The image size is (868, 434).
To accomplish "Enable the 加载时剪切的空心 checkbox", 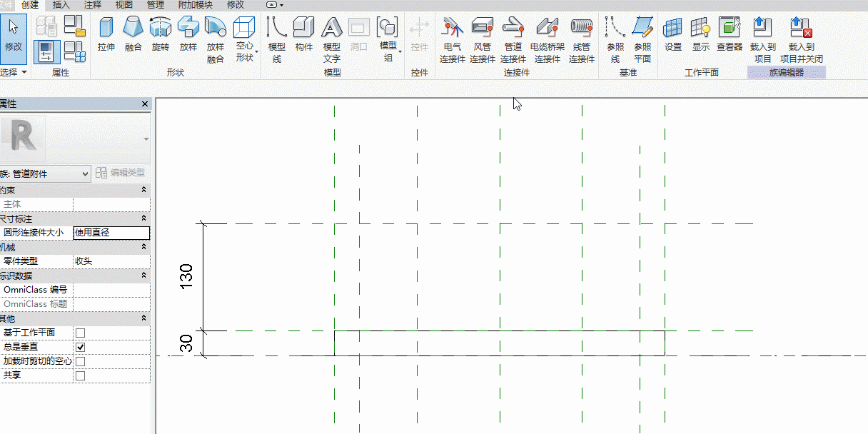I will pyautogui.click(x=80, y=361).
